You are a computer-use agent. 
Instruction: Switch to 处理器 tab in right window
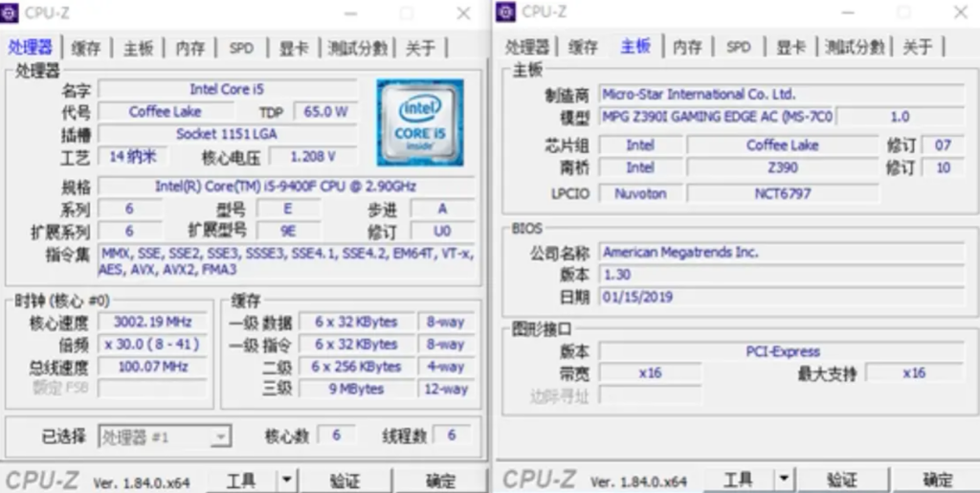click(527, 47)
